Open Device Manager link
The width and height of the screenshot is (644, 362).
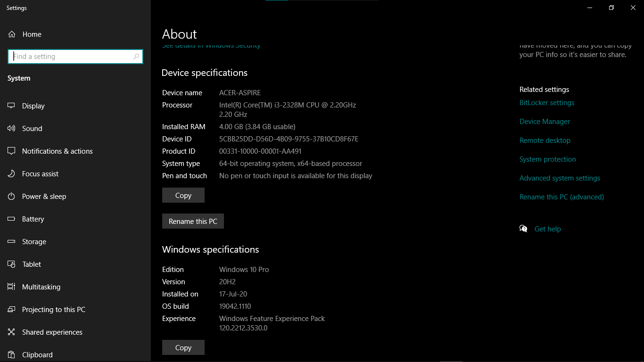click(545, 122)
